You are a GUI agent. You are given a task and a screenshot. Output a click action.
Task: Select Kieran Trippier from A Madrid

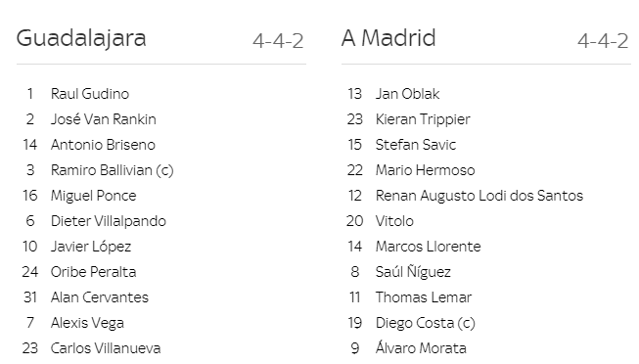(x=423, y=119)
